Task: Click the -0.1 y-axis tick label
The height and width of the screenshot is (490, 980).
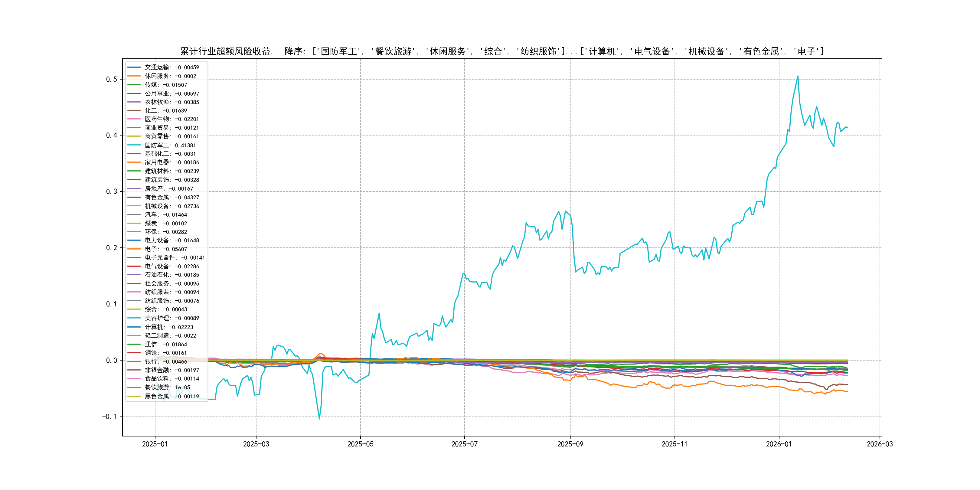Action: 109,416
